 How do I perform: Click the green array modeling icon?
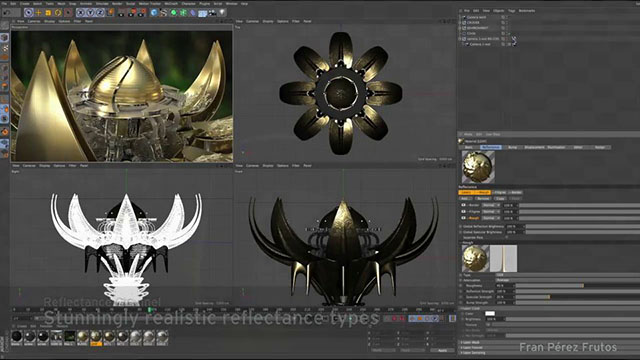point(183,13)
